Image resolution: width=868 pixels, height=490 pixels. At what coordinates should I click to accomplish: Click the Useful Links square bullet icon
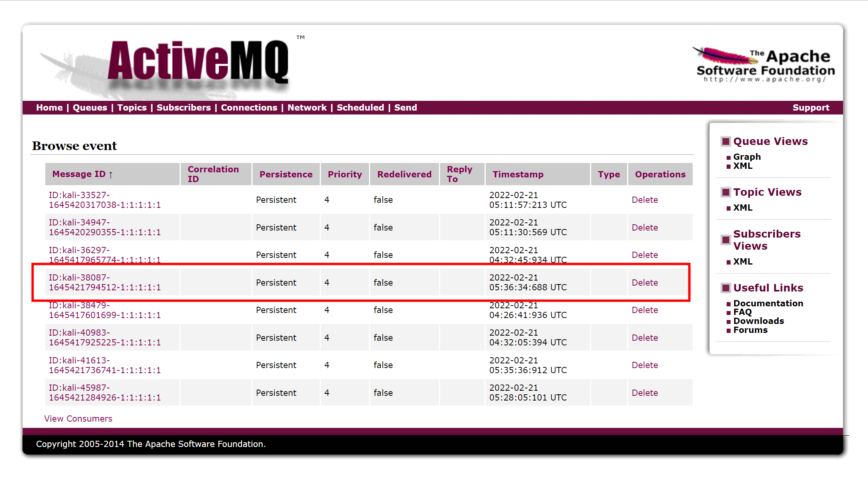coord(725,288)
